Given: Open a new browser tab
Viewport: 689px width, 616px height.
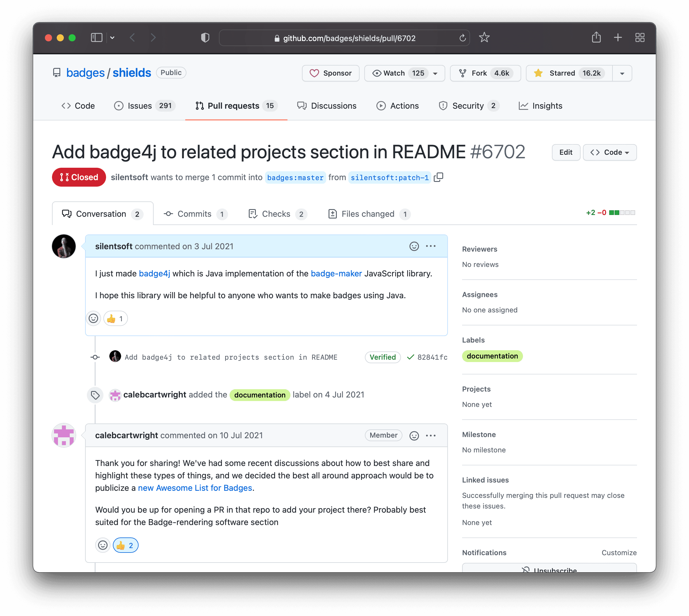Looking at the screenshot, I should point(618,38).
